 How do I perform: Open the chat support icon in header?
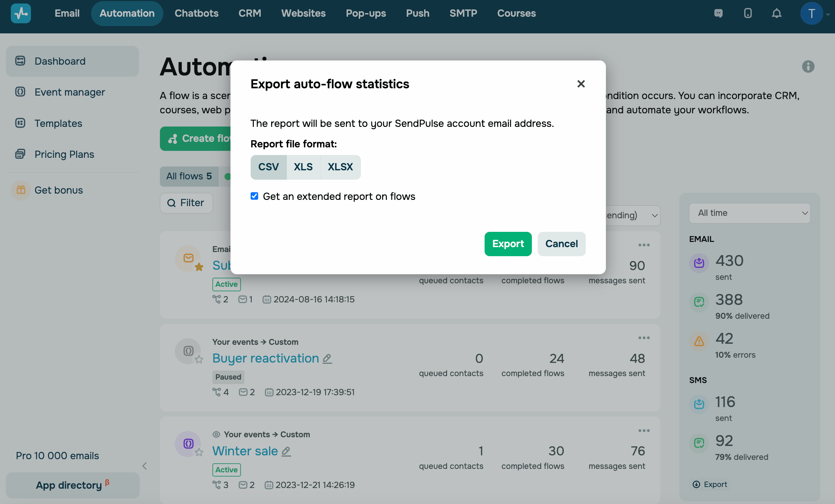pyautogui.click(x=719, y=13)
